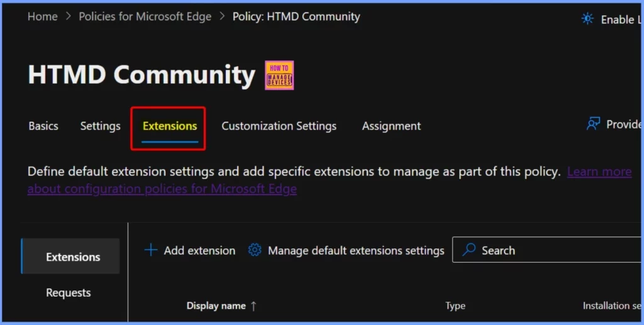Open Learn more about configuration policies link
644x325 pixels.
(599, 172)
